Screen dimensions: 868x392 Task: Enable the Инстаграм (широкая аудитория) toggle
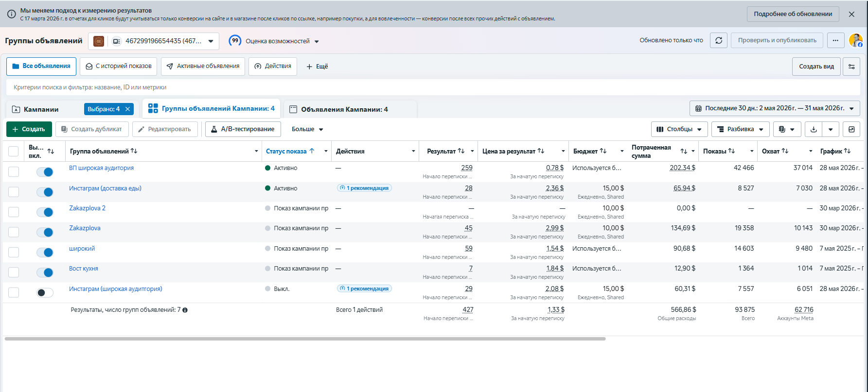click(45, 292)
